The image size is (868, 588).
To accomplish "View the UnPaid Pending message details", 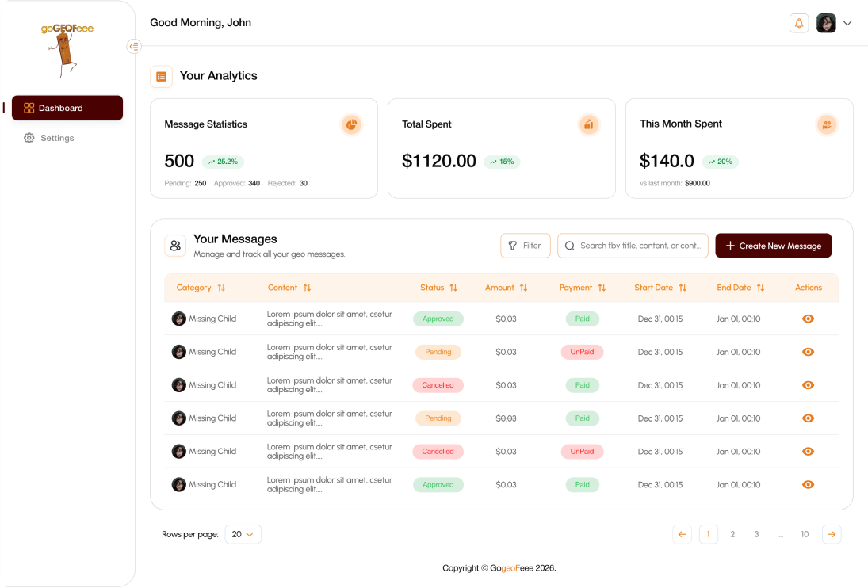I will [808, 352].
